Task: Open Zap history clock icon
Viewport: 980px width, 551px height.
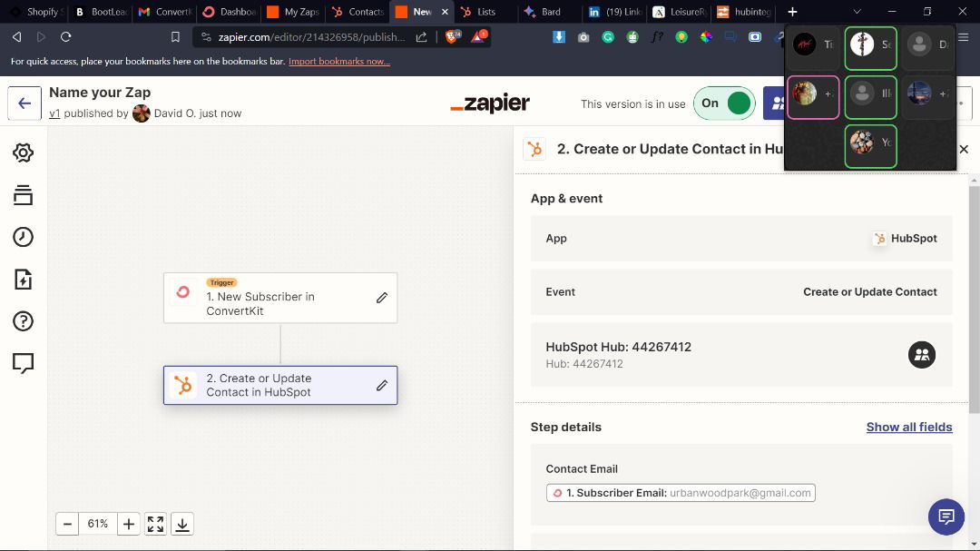Action: (x=23, y=237)
